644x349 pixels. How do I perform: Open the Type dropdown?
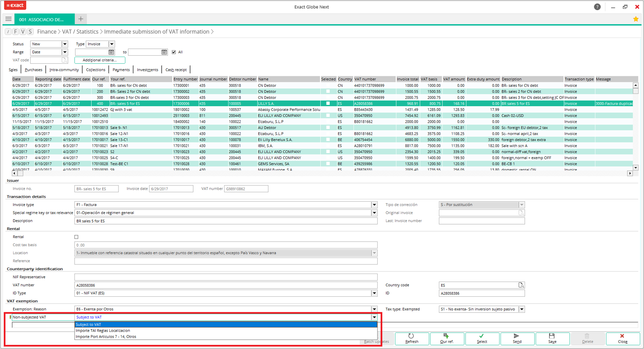pyautogui.click(x=112, y=44)
